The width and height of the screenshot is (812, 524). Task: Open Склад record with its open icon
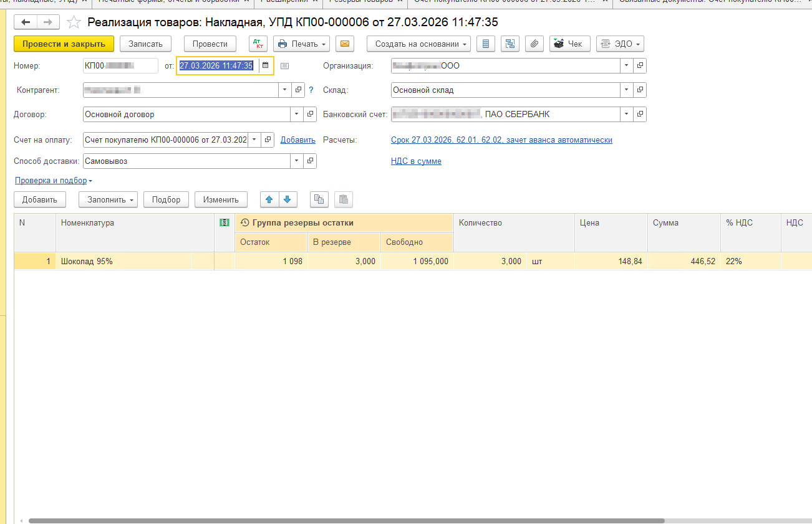[640, 90]
